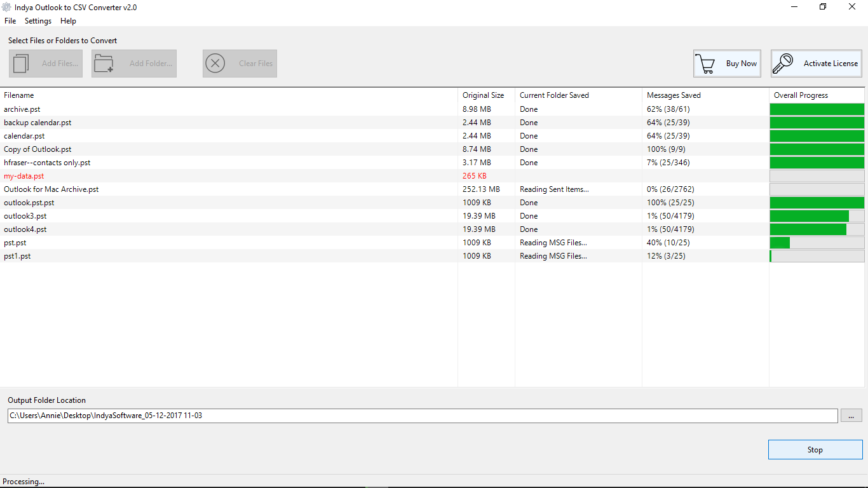Screen dimensions: 868x488
Task: Click the key icon for Activate License
Action: (x=783, y=64)
